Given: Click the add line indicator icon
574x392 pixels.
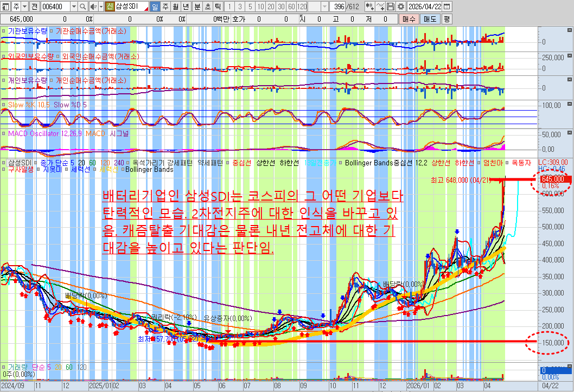Looking at the screenshot, I should tap(380, 7).
